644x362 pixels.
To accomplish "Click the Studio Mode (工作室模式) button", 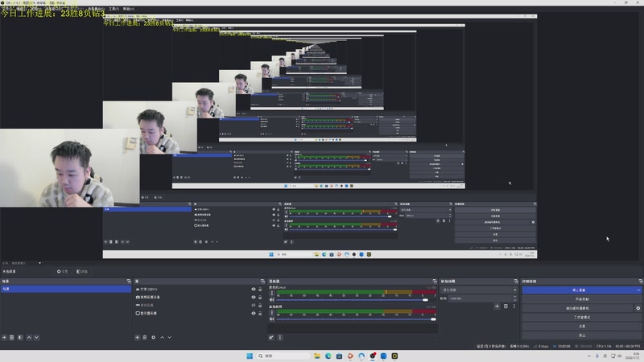I will 581,317.
